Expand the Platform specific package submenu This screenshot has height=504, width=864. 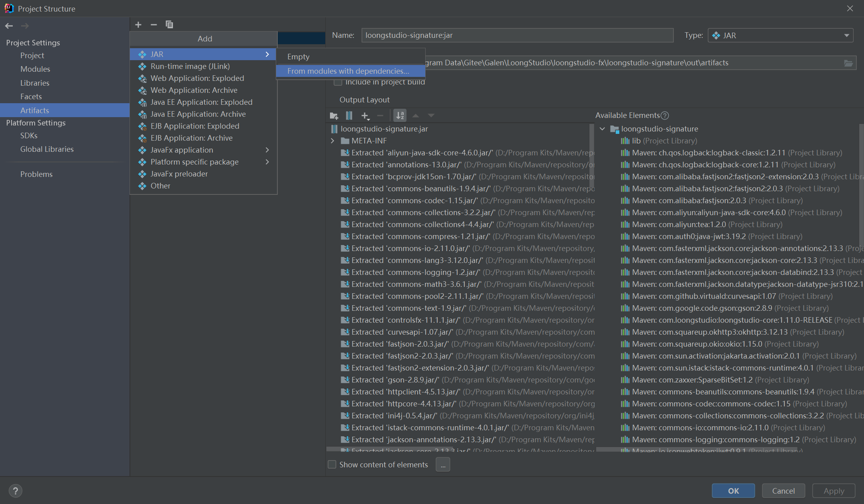click(267, 162)
